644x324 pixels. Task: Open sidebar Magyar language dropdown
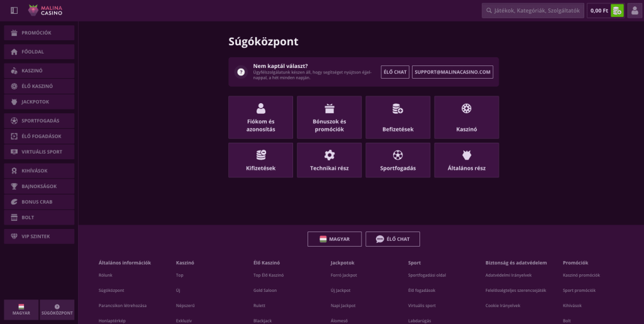click(21, 310)
